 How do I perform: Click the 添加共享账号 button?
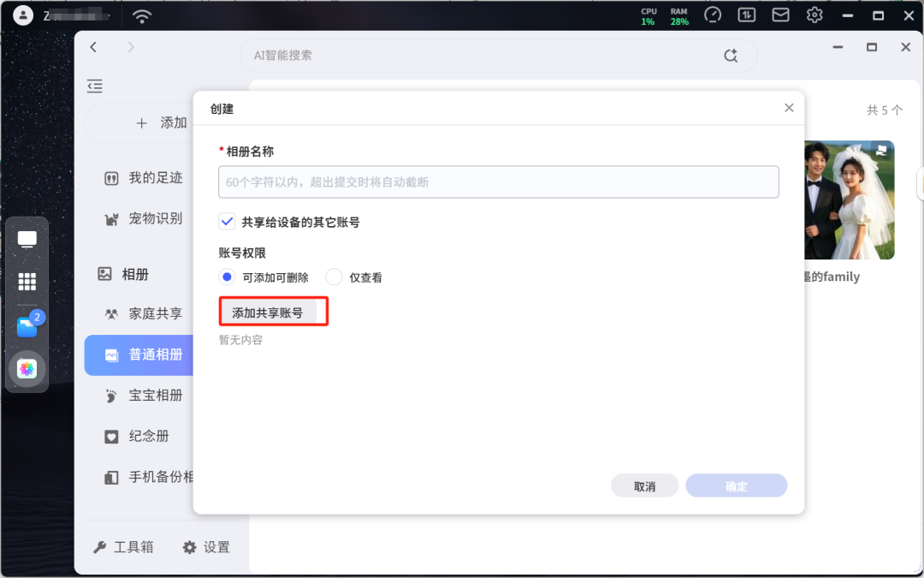pyautogui.click(x=268, y=313)
